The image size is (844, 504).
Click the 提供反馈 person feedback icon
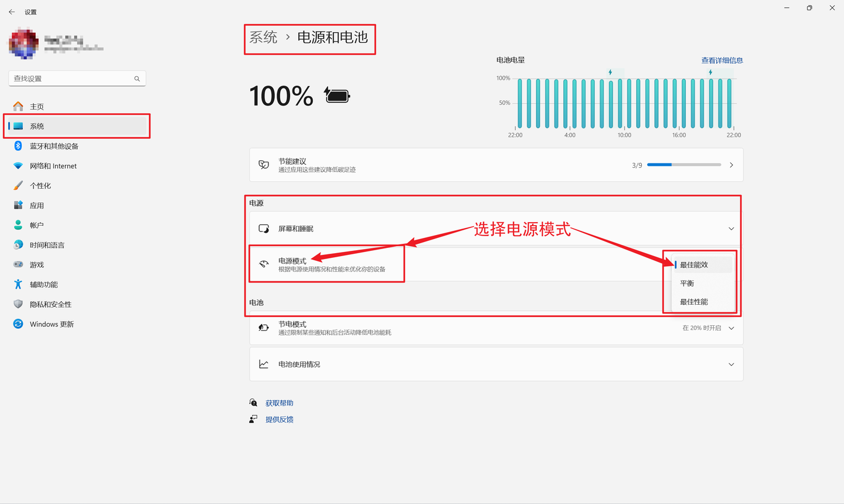pos(253,419)
